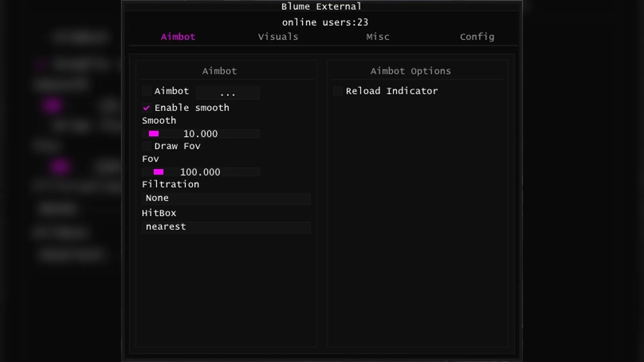Click the online users counter text
This screenshot has height=362, width=644.
[325, 22]
